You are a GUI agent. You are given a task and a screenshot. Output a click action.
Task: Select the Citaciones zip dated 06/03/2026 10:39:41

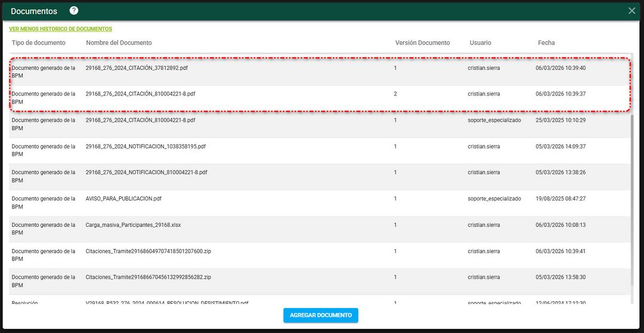[x=148, y=251]
